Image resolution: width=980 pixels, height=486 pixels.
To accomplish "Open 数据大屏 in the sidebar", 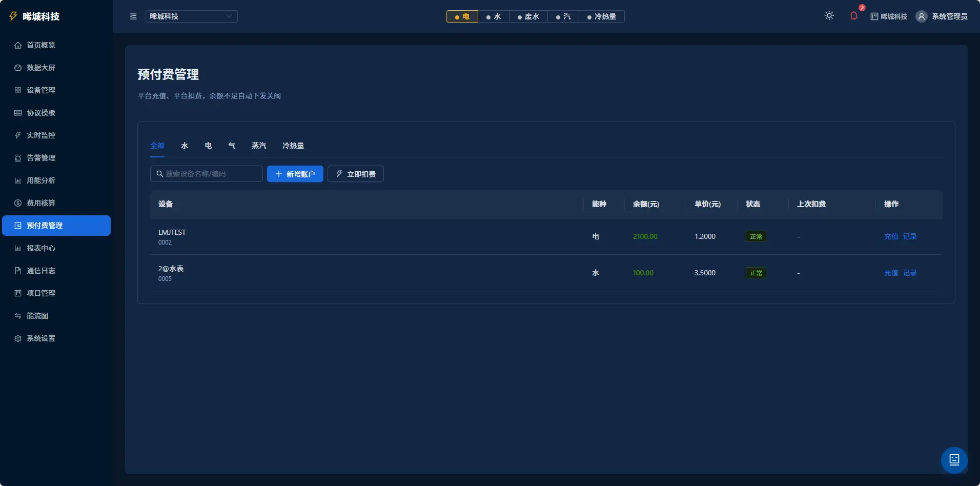I will point(56,68).
